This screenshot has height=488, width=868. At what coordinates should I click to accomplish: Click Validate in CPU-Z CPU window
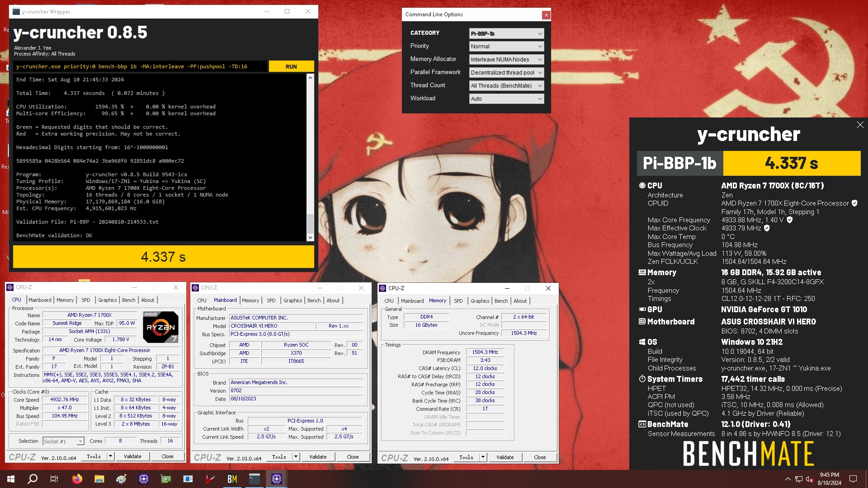click(132, 456)
